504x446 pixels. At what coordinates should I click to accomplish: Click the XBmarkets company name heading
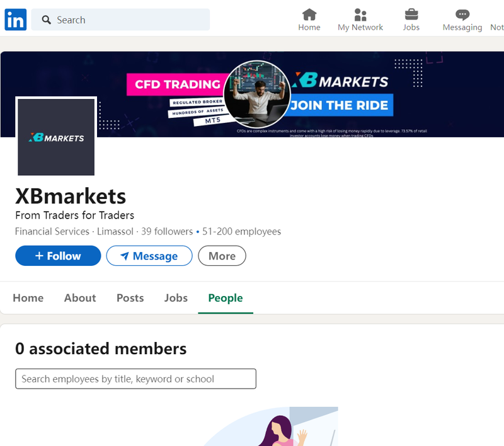71,196
